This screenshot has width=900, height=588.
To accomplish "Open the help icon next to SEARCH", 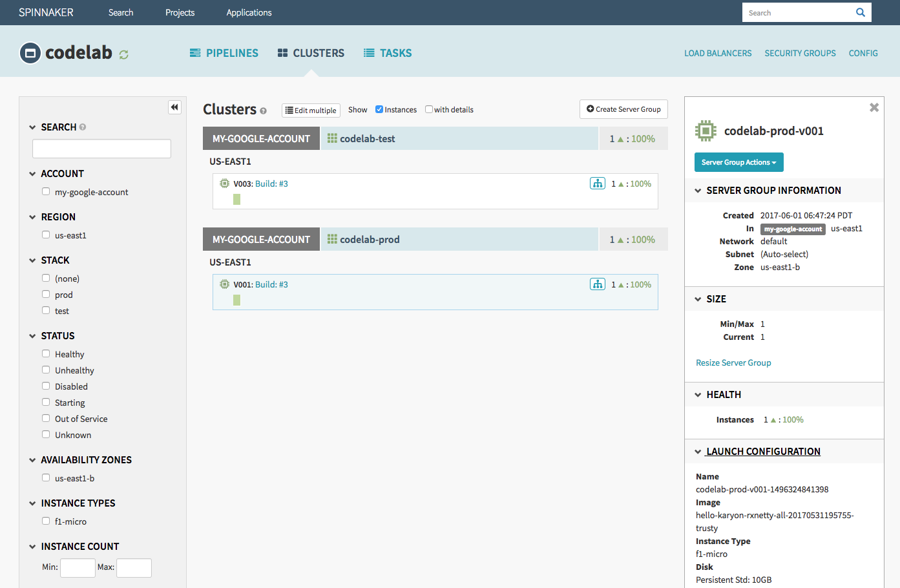I will click(83, 127).
